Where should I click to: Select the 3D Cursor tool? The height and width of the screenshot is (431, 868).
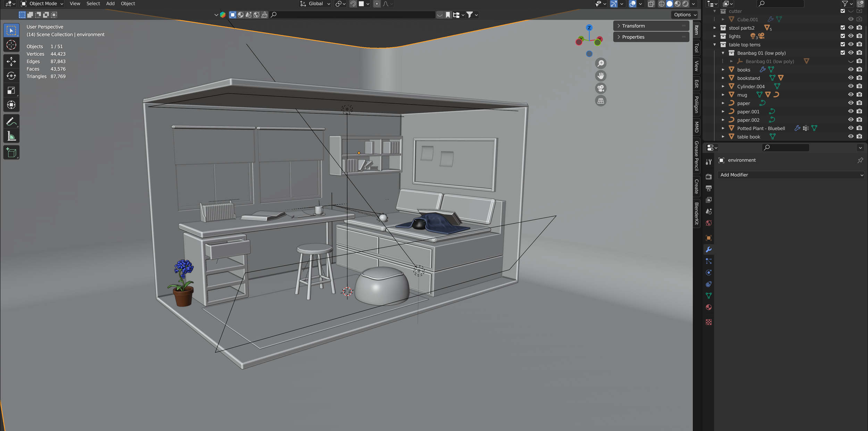coord(11,45)
